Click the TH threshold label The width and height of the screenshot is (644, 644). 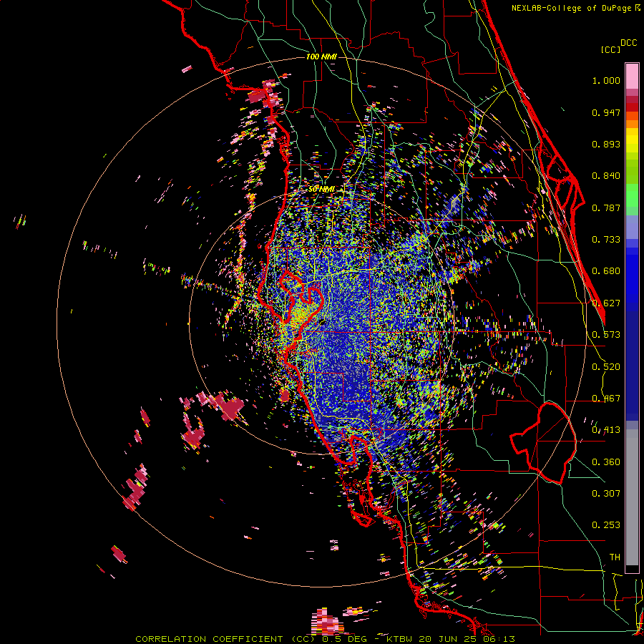pyautogui.click(x=615, y=557)
